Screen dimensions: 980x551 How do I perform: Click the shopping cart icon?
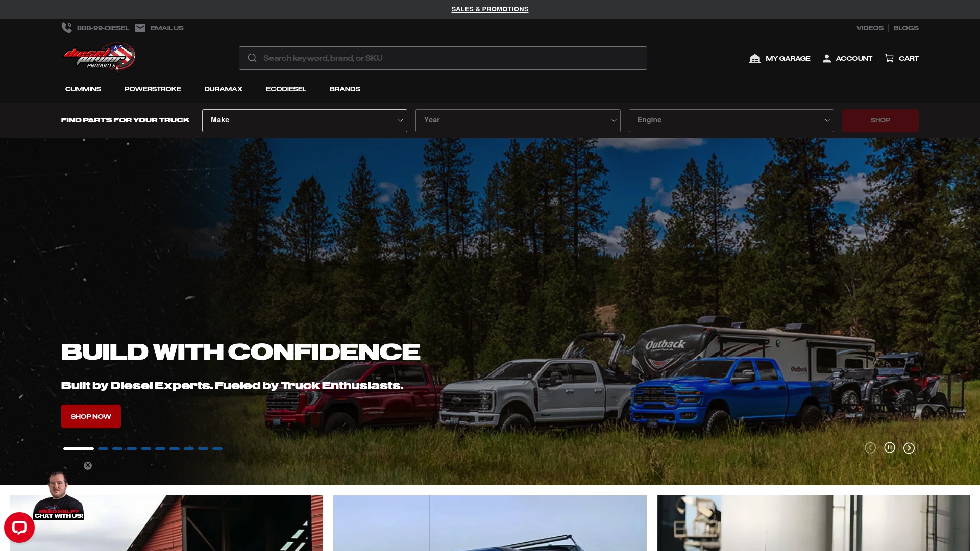[889, 58]
